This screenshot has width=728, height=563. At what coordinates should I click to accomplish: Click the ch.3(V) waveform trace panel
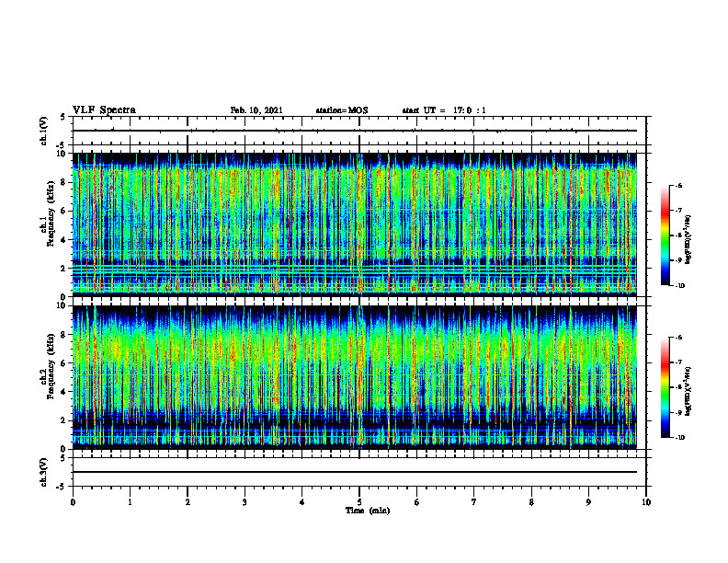pyautogui.click(x=359, y=472)
